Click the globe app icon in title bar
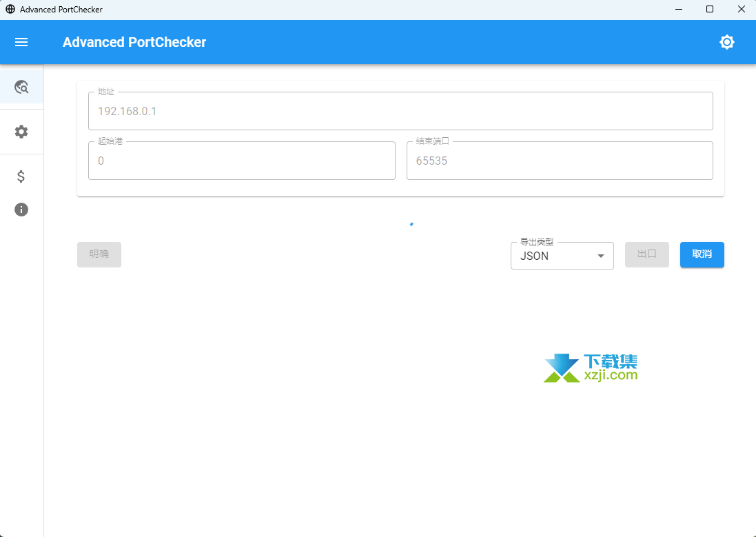This screenshot has height=537, width=756. point(10,9)
